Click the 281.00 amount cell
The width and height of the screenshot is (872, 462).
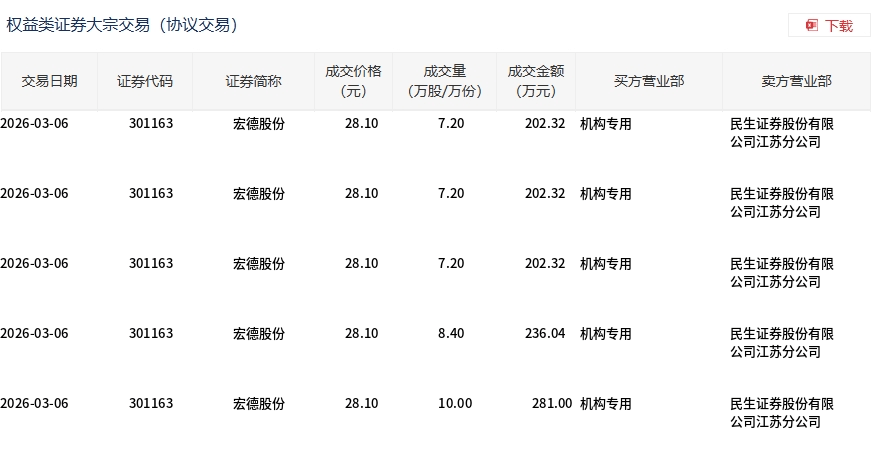552,404
